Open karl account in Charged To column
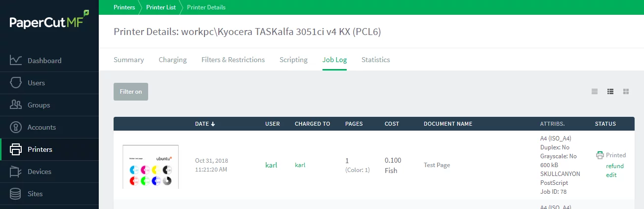Image resolution: width=644 pixels, height=209 pixels. [300, 165]
